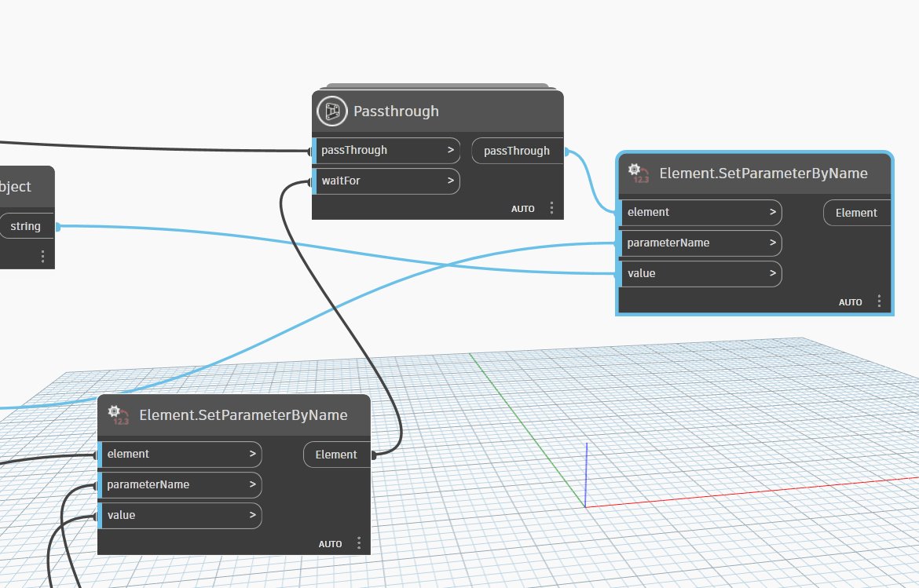The width and height of the screenshot is (919, 588).
Task: Click the Element output port of the lower node
Action: coord(337,455)
